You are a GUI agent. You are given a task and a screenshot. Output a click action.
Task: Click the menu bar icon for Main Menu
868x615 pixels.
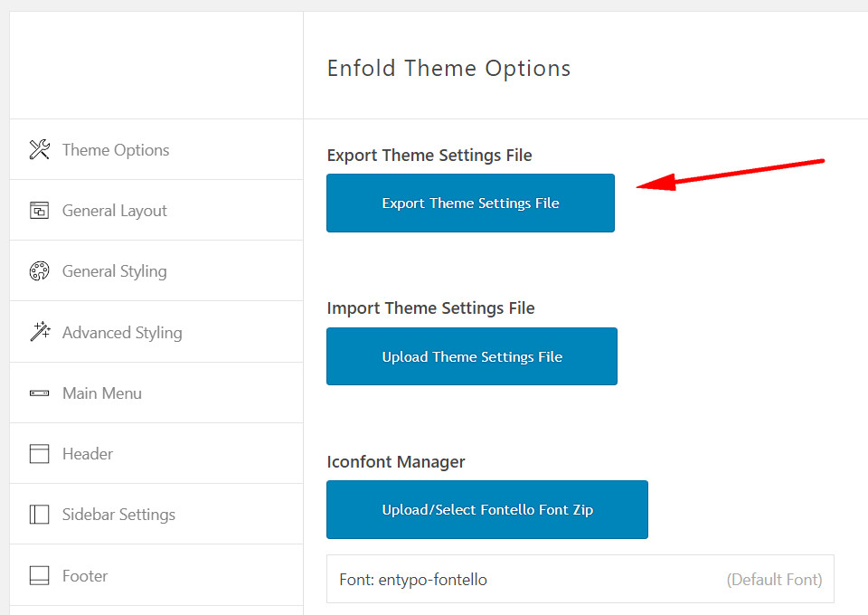tap(39, 393)
